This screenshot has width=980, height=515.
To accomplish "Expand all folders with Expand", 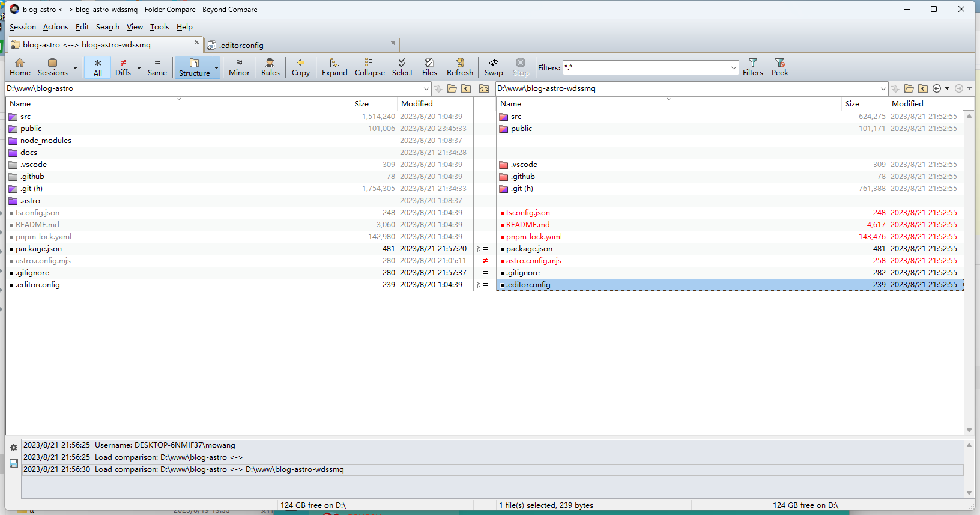I will (x=334, y=67).
